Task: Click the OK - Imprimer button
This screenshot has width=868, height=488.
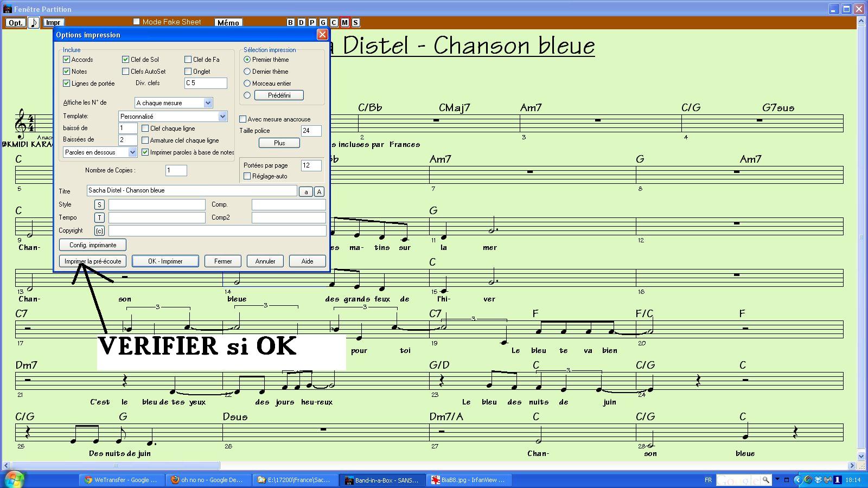Action: point(165,261)
